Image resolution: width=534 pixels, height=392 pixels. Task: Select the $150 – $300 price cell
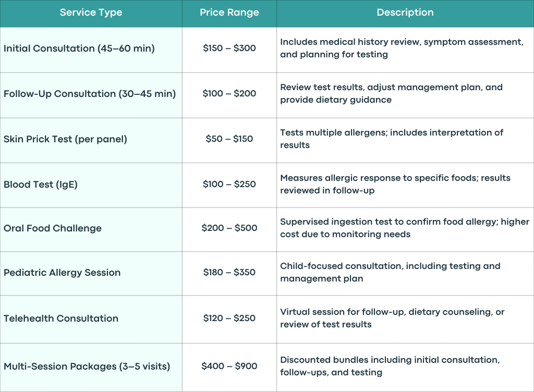coord(229,50)
